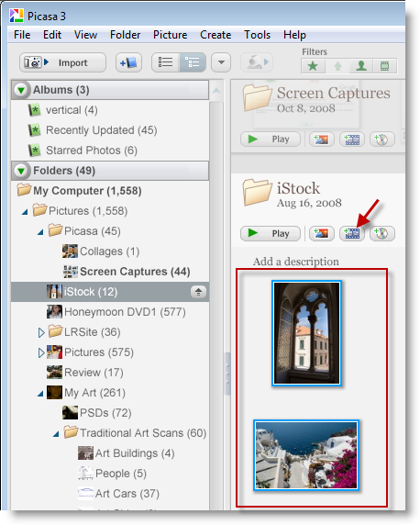420x525 pixels.
Task: Open the File menu
Action: click(x=22, y=35)
